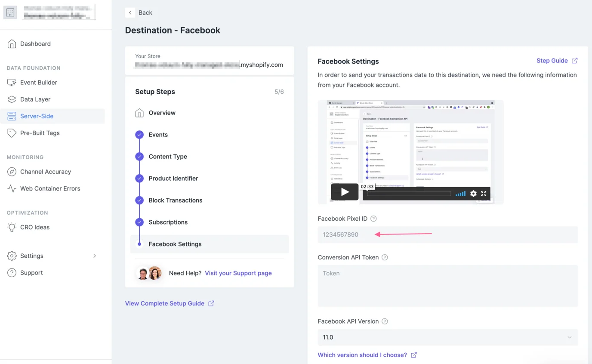Open Visit your Support page link
The height and width of the screenshot is (364, 592).
238,273
